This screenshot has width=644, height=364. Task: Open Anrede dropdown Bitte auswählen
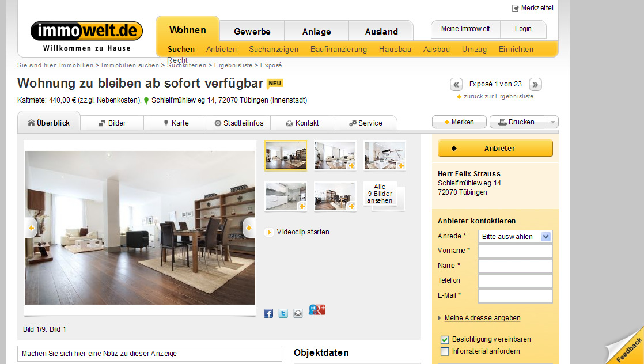point(515,237)
